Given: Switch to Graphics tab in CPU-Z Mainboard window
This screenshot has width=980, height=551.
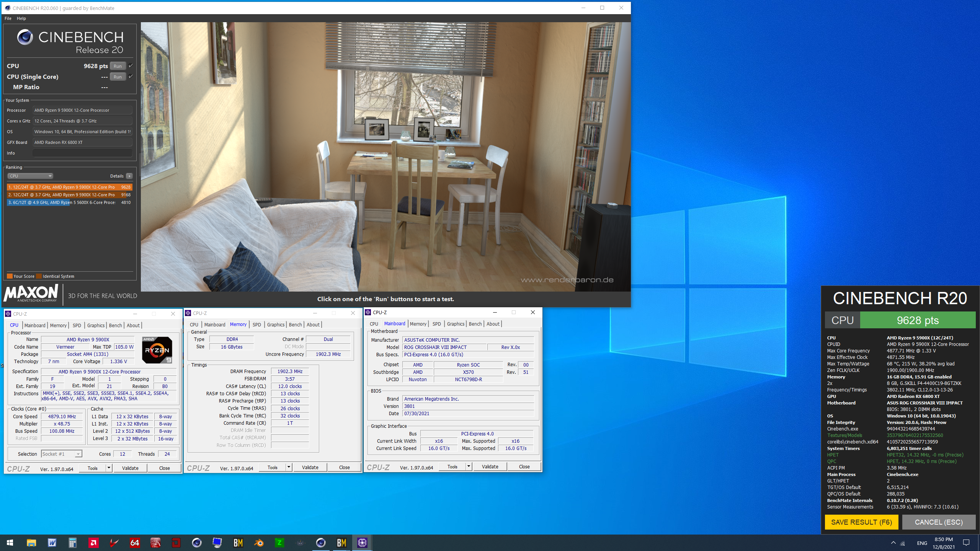Looking at the screenshot, I should [456, 324].
